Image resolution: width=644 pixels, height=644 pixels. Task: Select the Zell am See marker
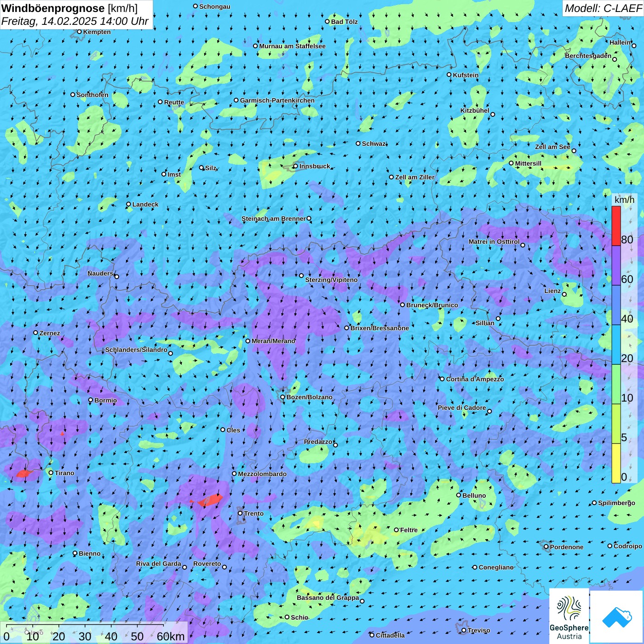click(574, 150)
